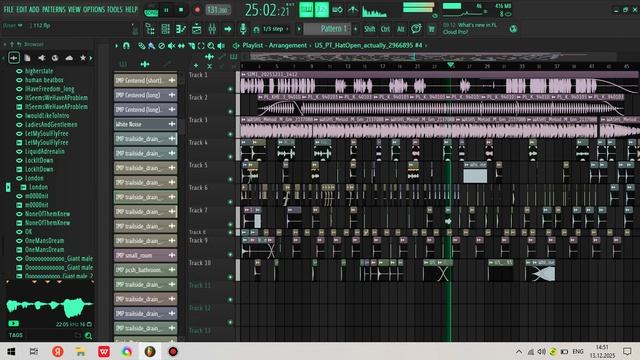Viewport: 640px width, 360px height.
Task: Select the slice tool in playlist toolbar
Action: 191,46
